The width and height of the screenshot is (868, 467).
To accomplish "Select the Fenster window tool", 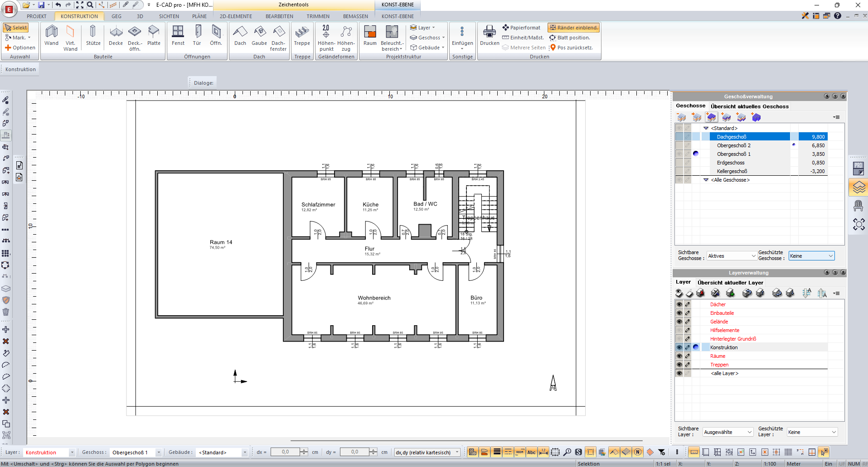I will click(x=178, y=36).
